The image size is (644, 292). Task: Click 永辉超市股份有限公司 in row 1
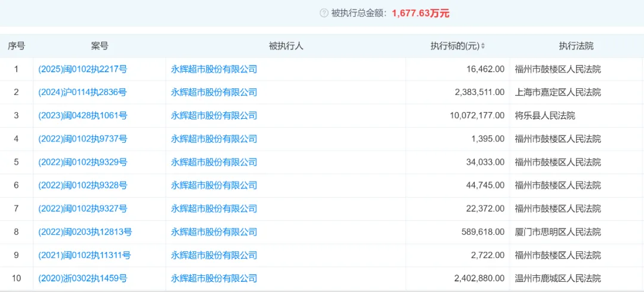214,69
